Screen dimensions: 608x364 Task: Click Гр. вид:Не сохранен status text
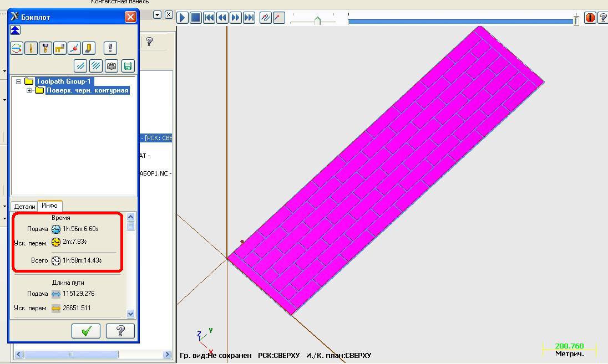pos(216,356)
